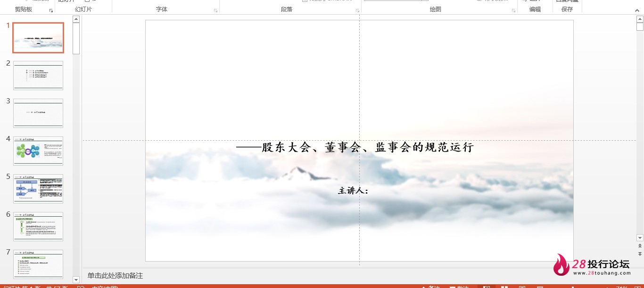Select slide 5 thumbnail with flowchart
Image resolution: width=644 pixels, height=288 pixels.
click(x=38, y=188)
